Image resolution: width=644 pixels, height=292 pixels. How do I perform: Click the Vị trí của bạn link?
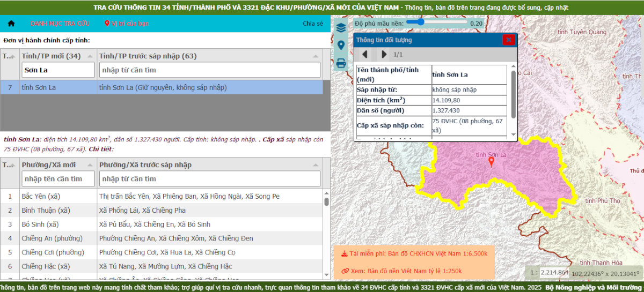tap(127, 24)
